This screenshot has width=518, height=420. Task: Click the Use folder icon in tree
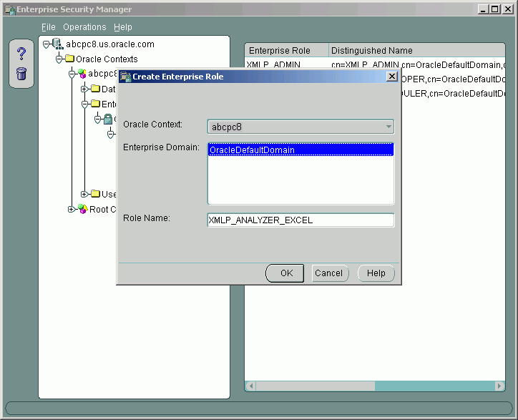[x=95, y=194]
